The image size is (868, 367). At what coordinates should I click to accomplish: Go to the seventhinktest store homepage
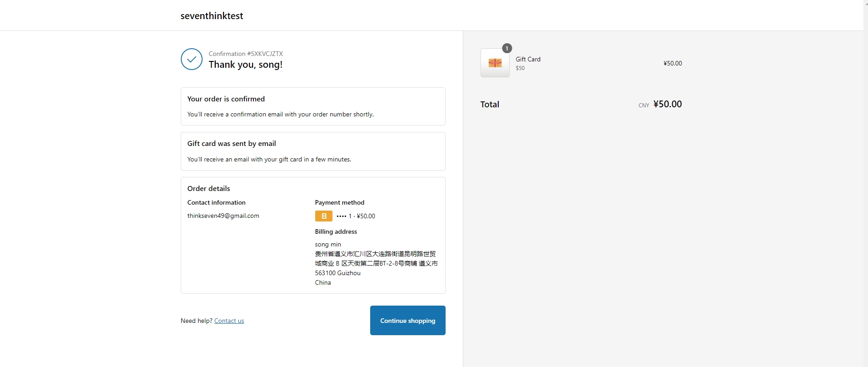212,16
